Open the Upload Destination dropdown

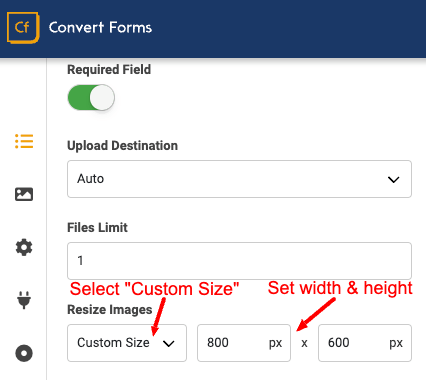pyautogui.click(x=239, y=179)
